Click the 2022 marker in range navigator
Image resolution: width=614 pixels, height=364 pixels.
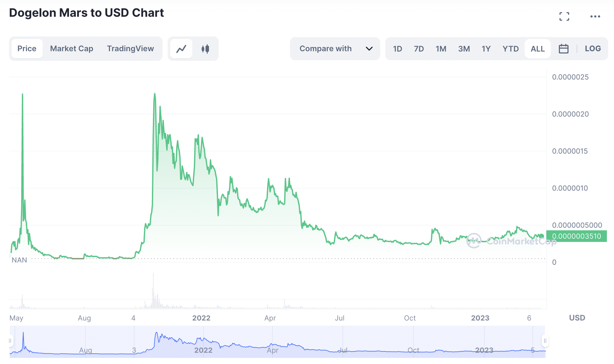[x=203, y=350]
